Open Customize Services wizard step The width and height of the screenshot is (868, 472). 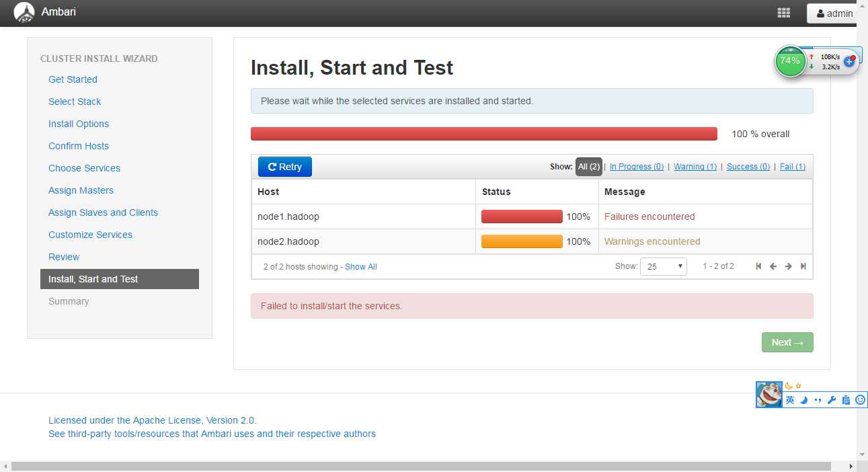(x=90, y=235)
